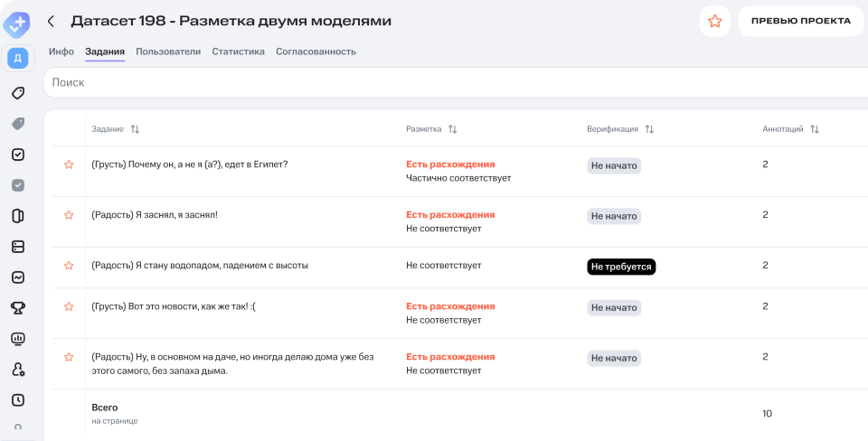Open the analytics chart icon in sidebar

pos(18,277)
